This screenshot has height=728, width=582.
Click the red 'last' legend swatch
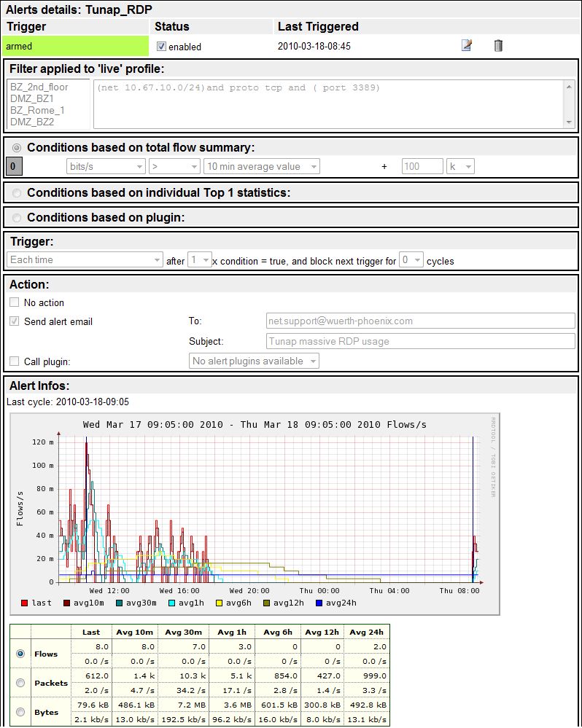25,603
